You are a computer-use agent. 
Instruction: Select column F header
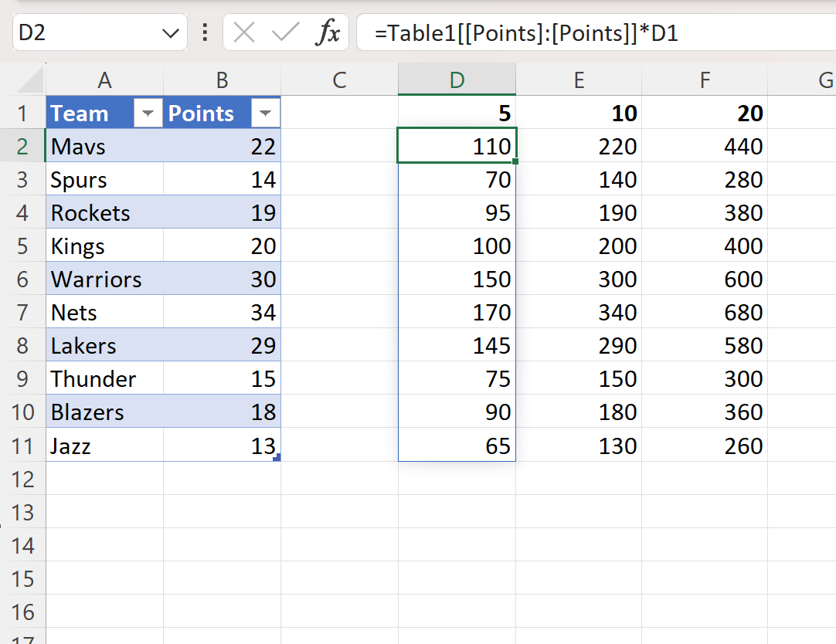705,80
